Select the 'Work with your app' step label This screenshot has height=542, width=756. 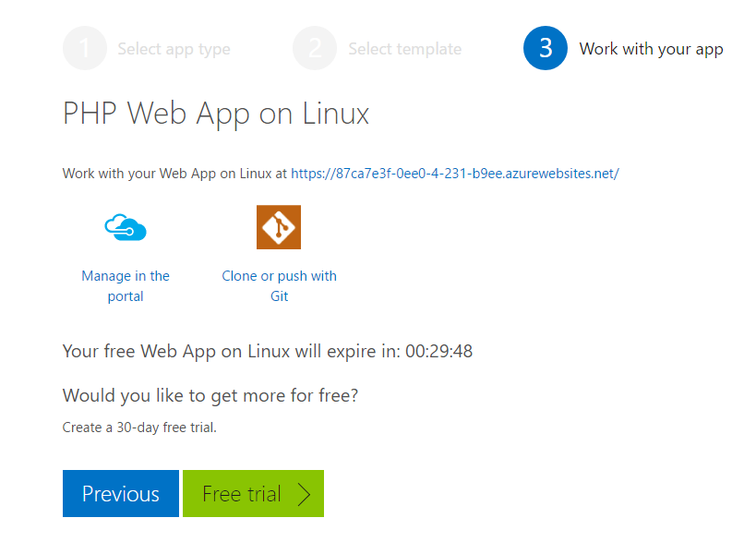651,49
